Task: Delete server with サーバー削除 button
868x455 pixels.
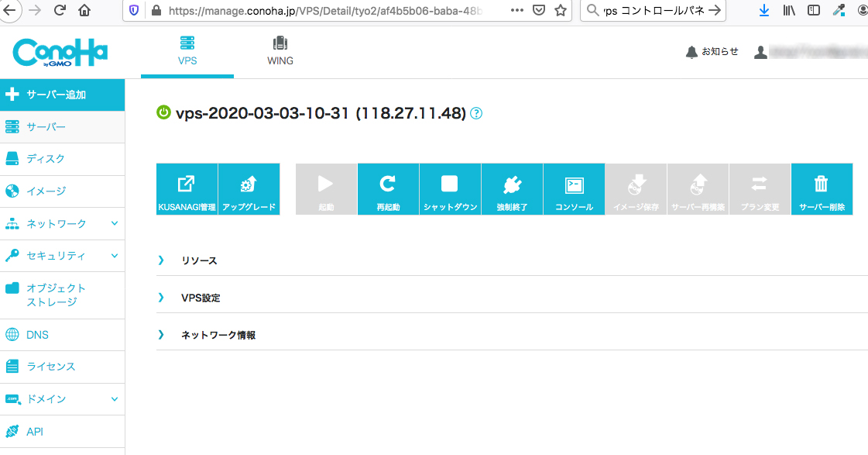Action: 822,189
